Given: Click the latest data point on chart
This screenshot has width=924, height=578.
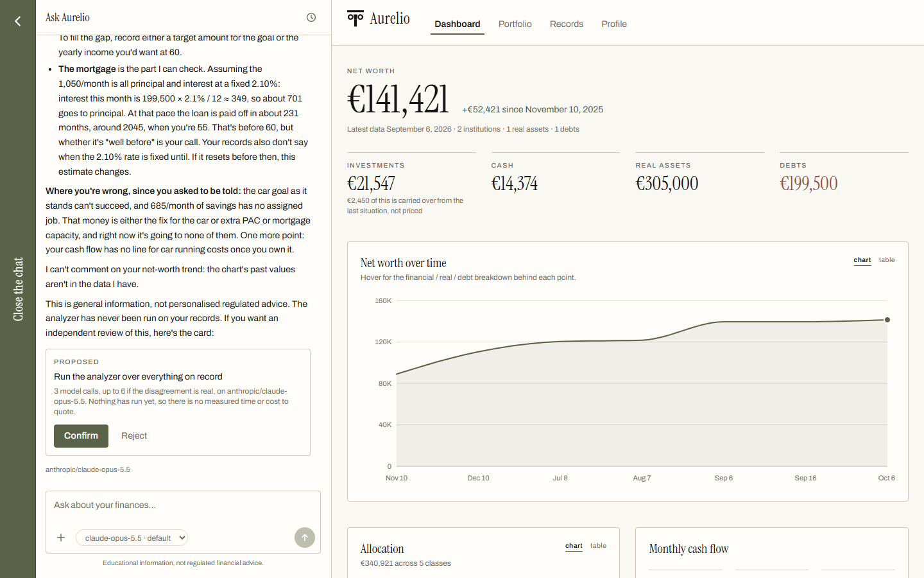Looking at the screenshot, I should 887,320.
